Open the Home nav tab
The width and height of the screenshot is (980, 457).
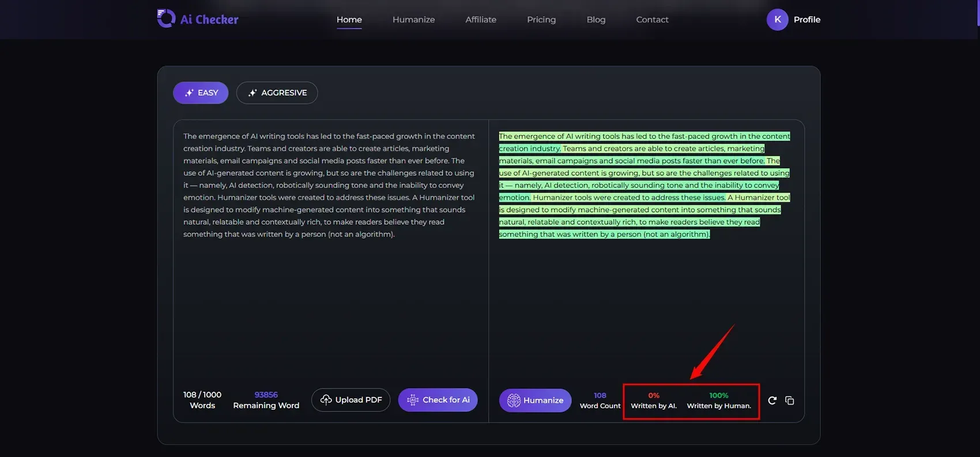pyautogui.click(x=349, y=20)
